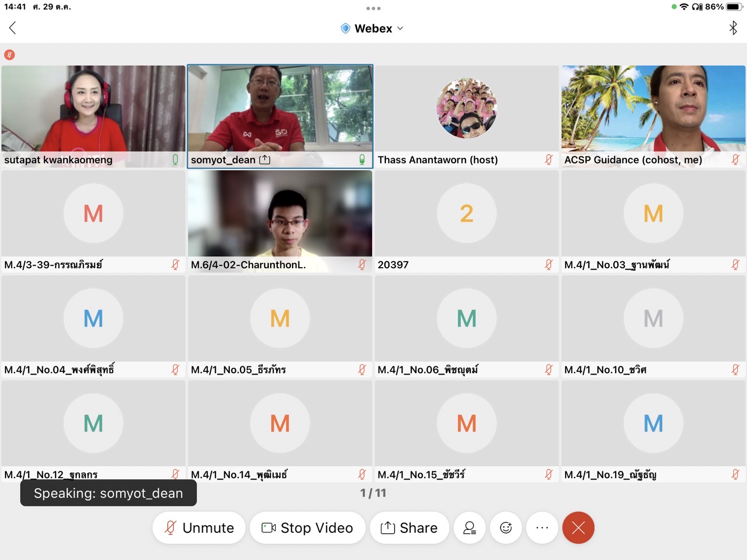Select M.4/1_No.19 participant avatar
This screenshot has width=747, height=560.
[654, 423]
